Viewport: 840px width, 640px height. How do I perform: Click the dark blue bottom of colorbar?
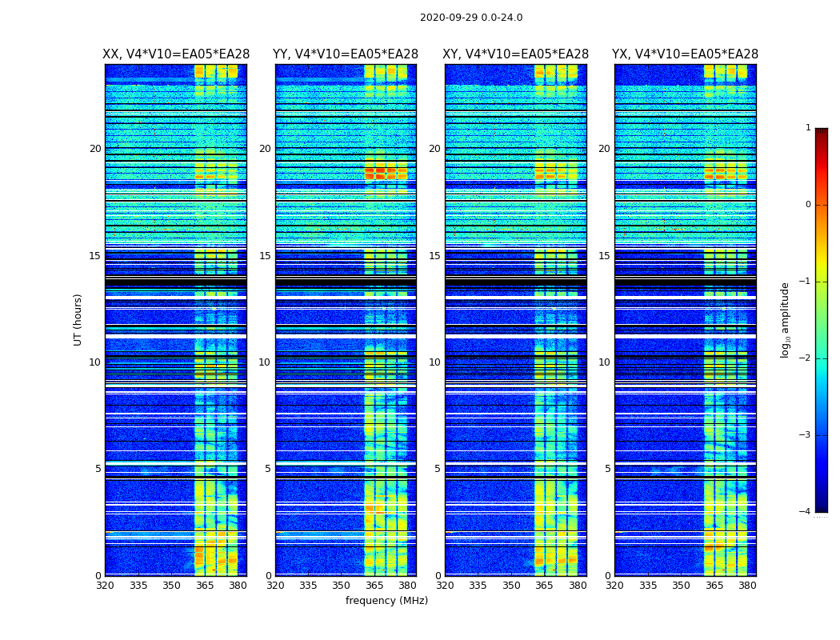tap(822, 509)
